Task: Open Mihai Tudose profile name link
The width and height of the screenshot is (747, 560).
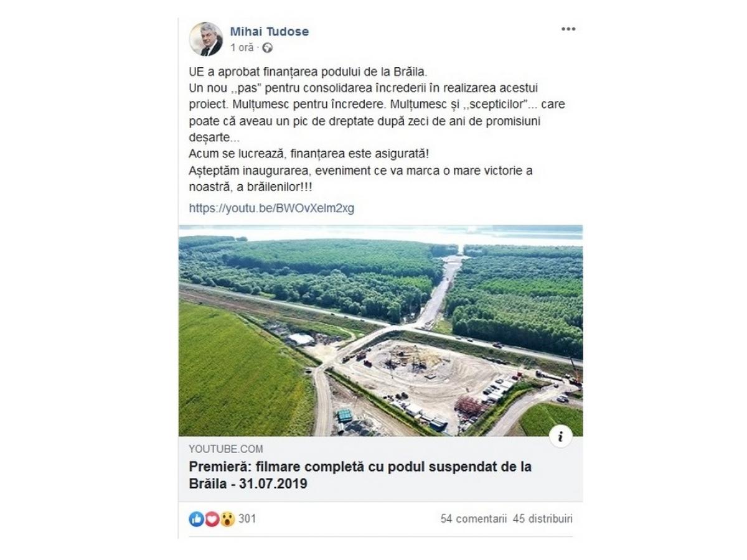Action: coord(270,32)
